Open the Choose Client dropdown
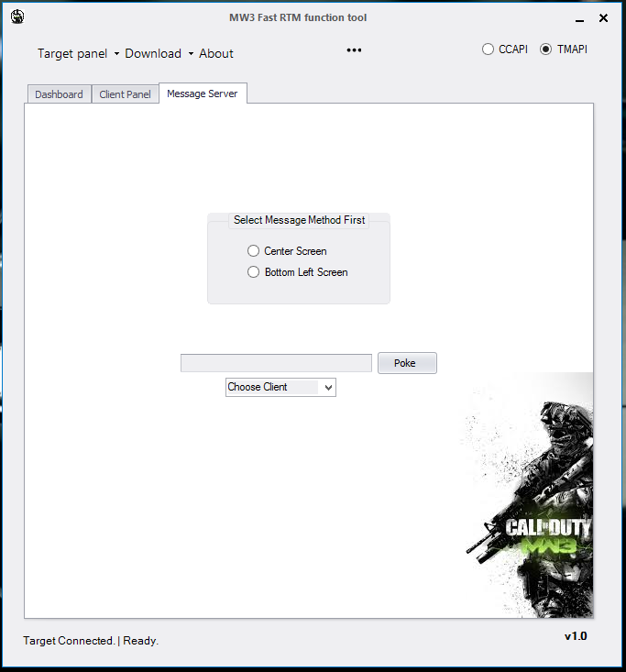The image size is (626, 672). tap(280, 387)
